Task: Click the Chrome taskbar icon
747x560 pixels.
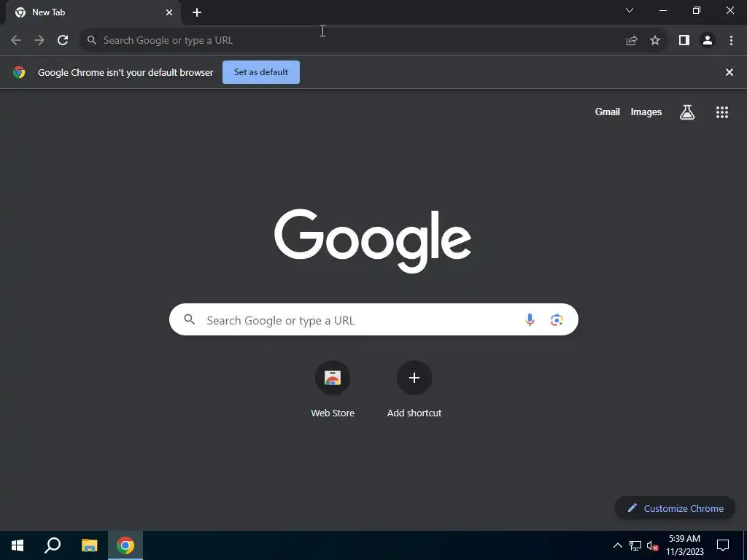Action: (125, 545)
